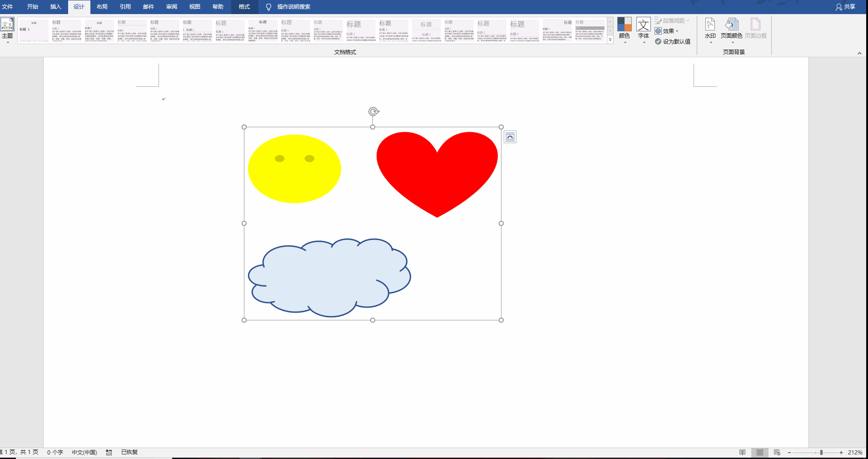
Task: Switch to print layout view
Action: [760, 452]
